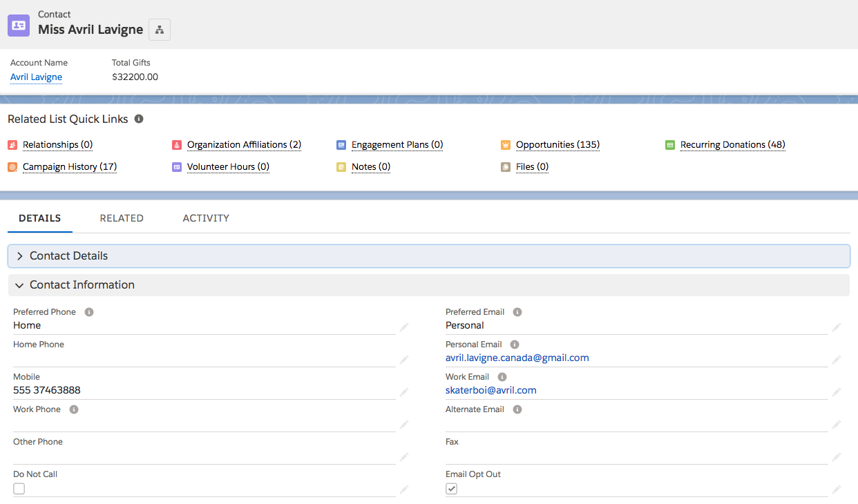
Task: Click the view contact hierarchy icon
Action: [x=160, y=30]
